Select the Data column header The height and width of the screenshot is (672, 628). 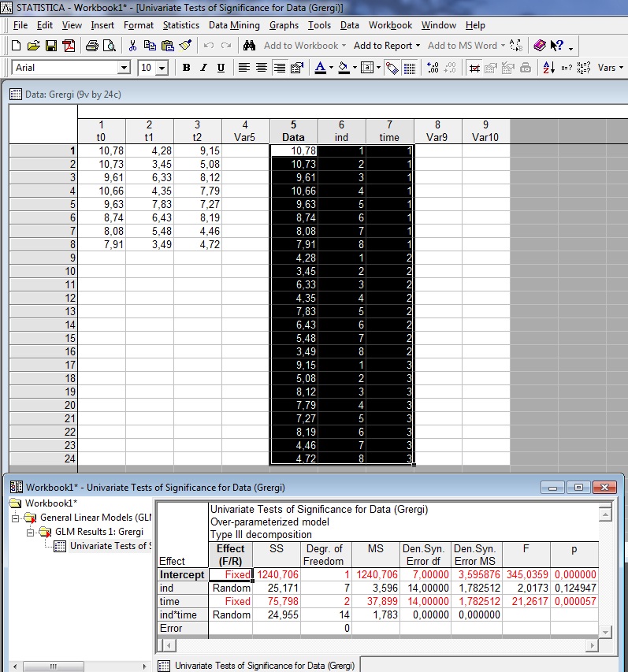(x=293, y=137)
